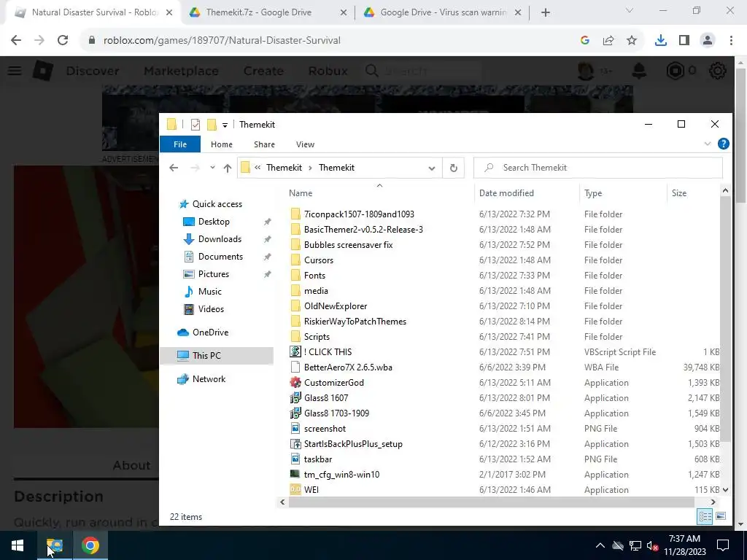Open Chrome three-dot menu
The height and width of the screenshot is (560, 747).
(x=731, y=41)
